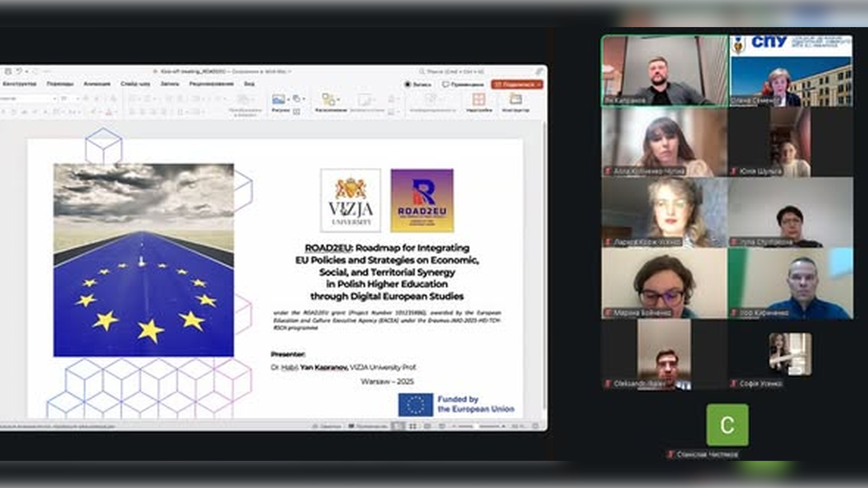The image size is (868, 488).
Task: Click the Comments button in ribbon header
Action: 463,84
